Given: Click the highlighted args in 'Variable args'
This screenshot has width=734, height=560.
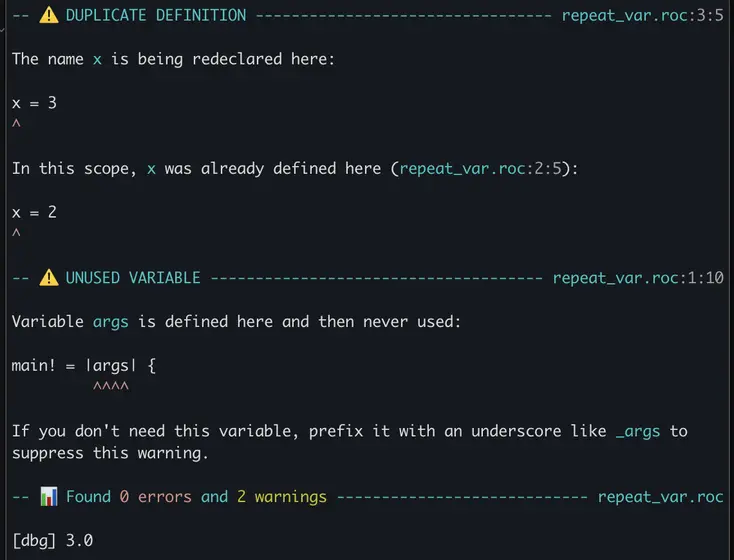Looking at the screenshot, I should coord(110,322).
